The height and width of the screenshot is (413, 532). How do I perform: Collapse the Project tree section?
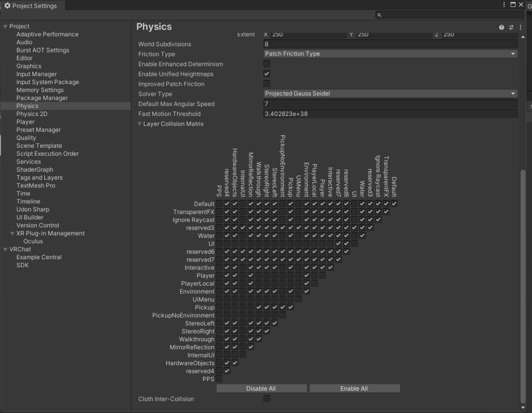click(5, 26)
